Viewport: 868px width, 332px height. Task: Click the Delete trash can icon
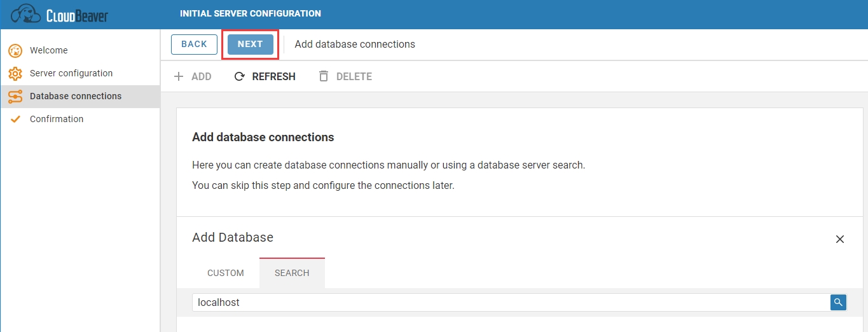[x=324, y=77]
